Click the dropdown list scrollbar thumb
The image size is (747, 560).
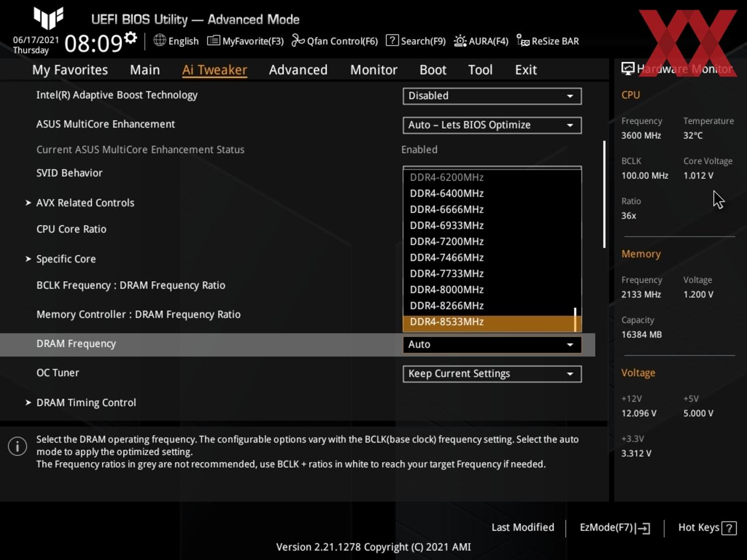[575, 319]
